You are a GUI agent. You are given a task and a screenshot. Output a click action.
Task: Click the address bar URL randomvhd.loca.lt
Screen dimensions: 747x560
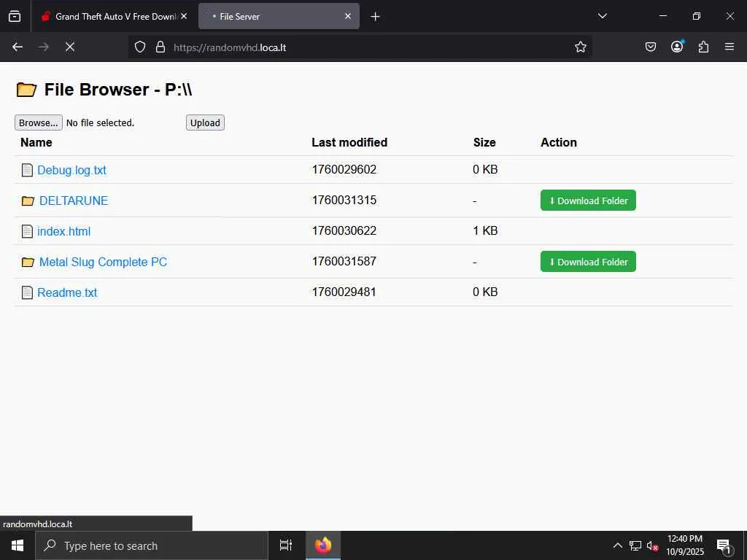click(x=230, y=47)
